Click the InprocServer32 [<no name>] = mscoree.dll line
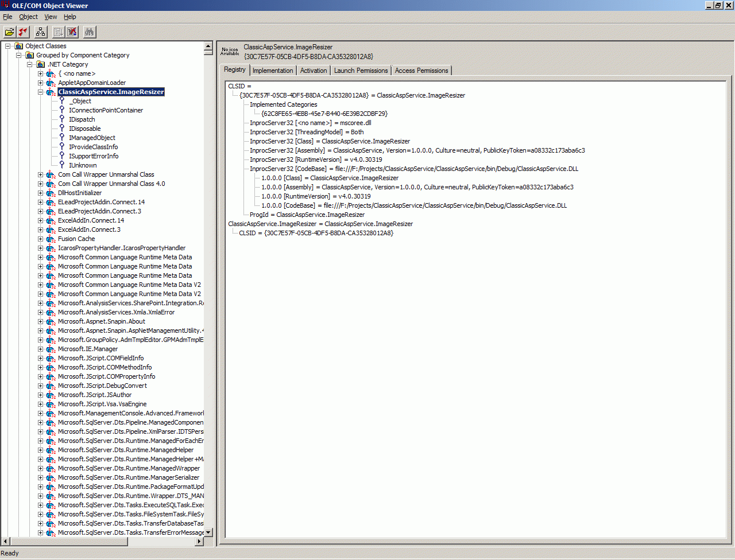This screenshot has height=560, width=735. coord(311,123)
